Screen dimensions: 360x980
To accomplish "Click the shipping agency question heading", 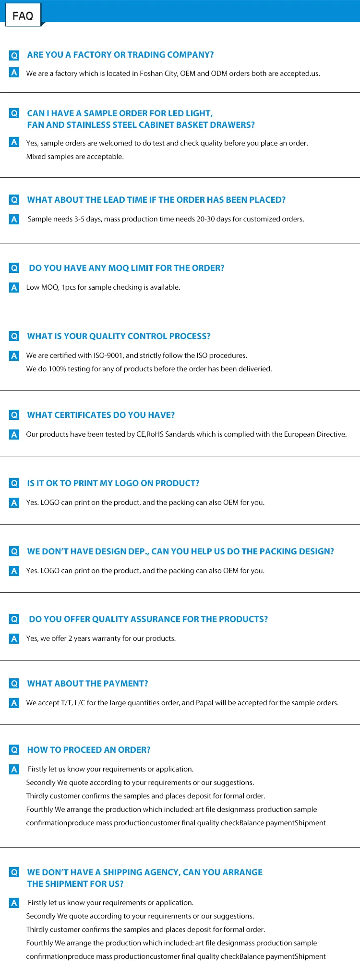I will click(x=145, y=878).
